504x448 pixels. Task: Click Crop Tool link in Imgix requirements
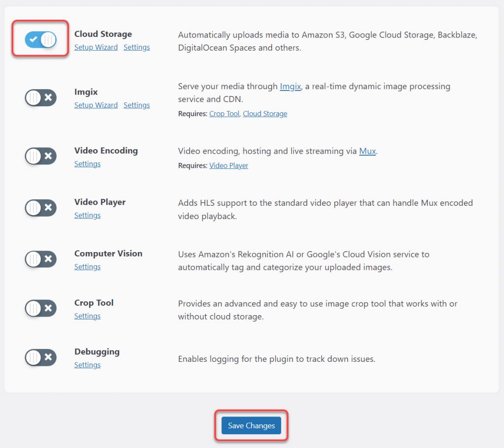(x=224, y=114)
